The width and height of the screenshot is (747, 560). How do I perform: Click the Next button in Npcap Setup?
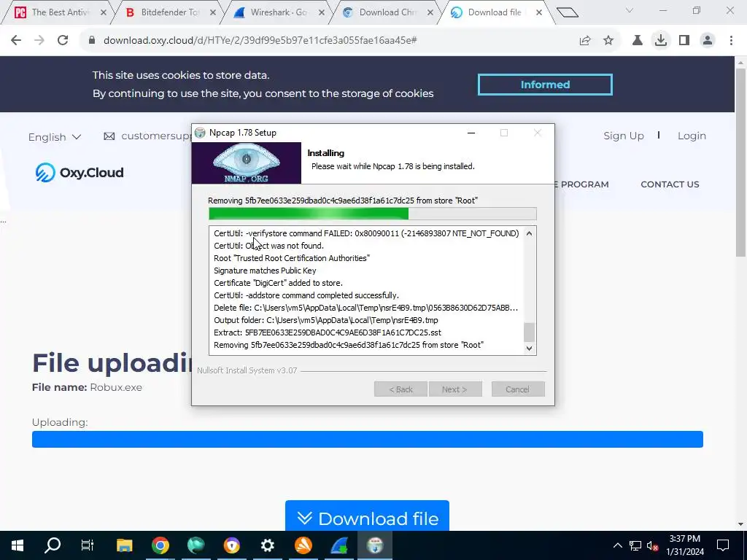click(x=455, y=389)
